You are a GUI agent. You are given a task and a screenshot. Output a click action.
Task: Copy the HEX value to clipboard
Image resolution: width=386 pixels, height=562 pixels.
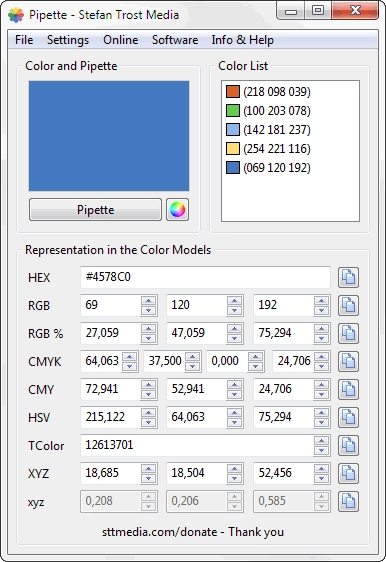(348, 277)
